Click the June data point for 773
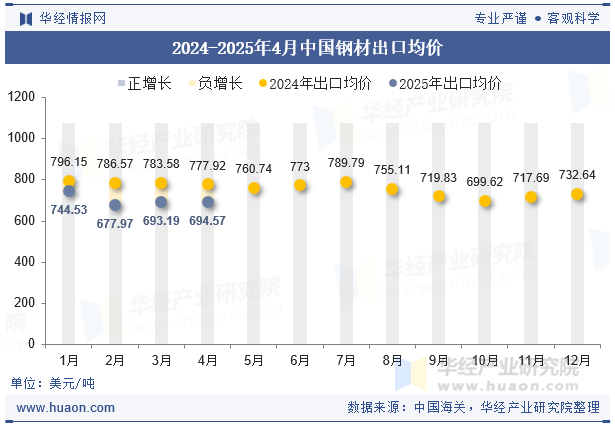This screenshot has height=427, width=615. 300,185
